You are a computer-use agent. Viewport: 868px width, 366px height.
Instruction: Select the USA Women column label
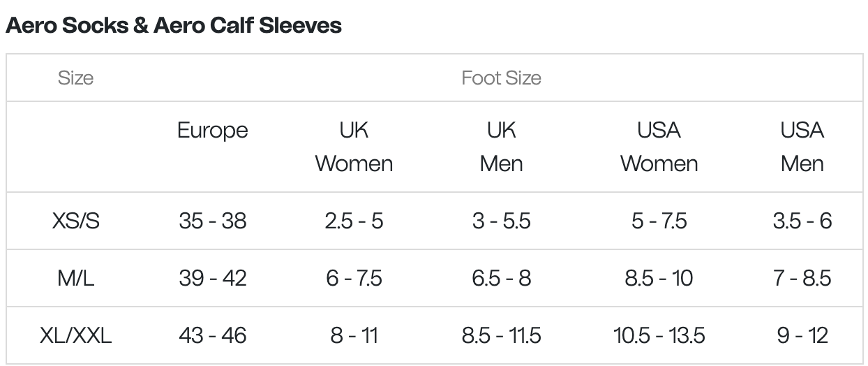pyautogui.click(x=659, y=147)
